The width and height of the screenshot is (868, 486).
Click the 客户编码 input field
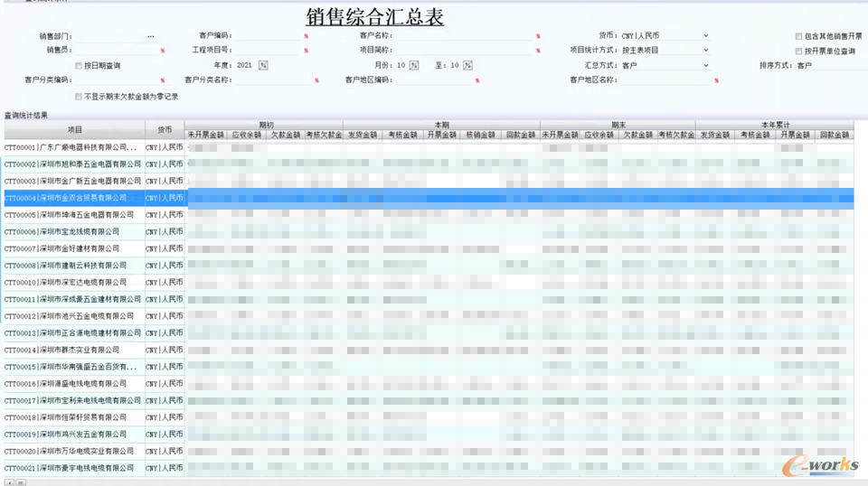[268, 36]
